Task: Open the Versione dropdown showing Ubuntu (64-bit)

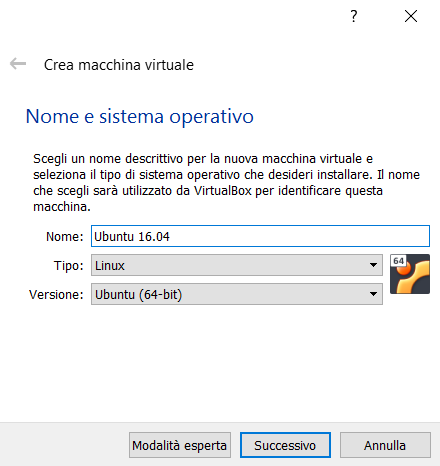Action: tap(237, 294)
